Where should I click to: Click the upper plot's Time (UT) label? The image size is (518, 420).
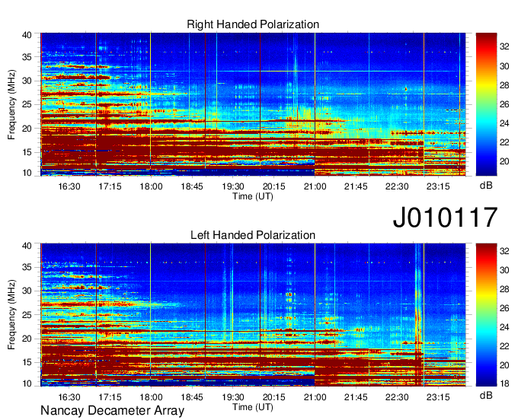pos(253,196)
